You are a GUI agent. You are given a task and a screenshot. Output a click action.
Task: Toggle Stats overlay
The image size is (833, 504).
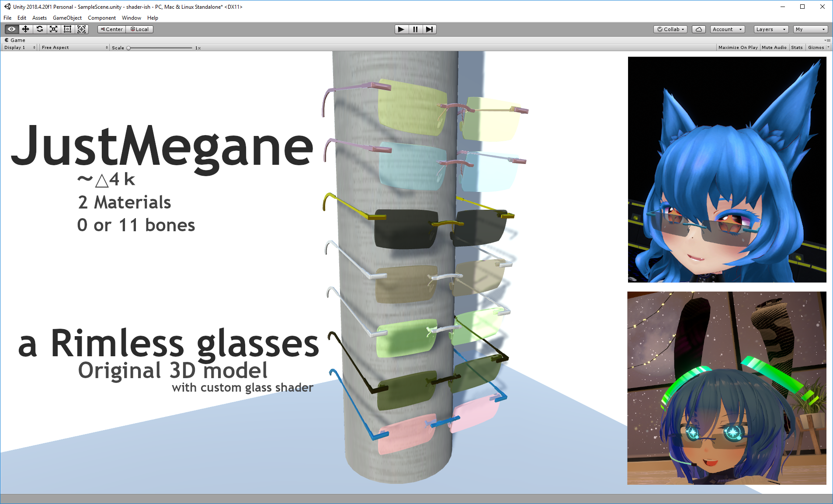[x=797, y=48]
